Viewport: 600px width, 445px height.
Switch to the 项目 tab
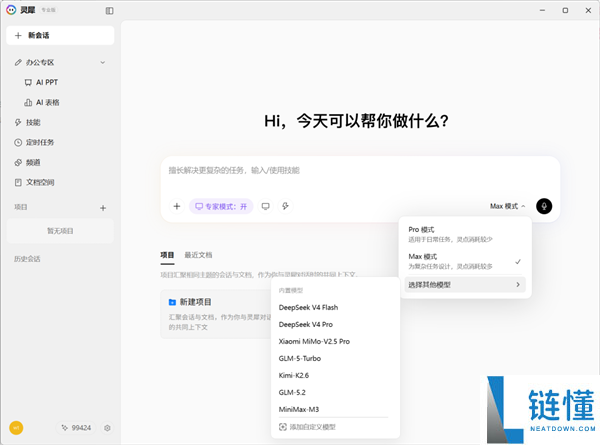(167, 255)
